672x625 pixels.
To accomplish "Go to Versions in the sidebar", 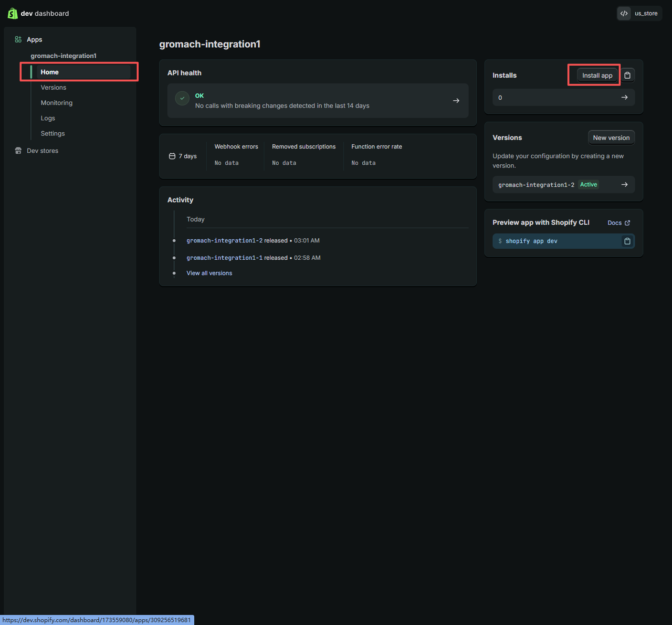I will point(54,88).
